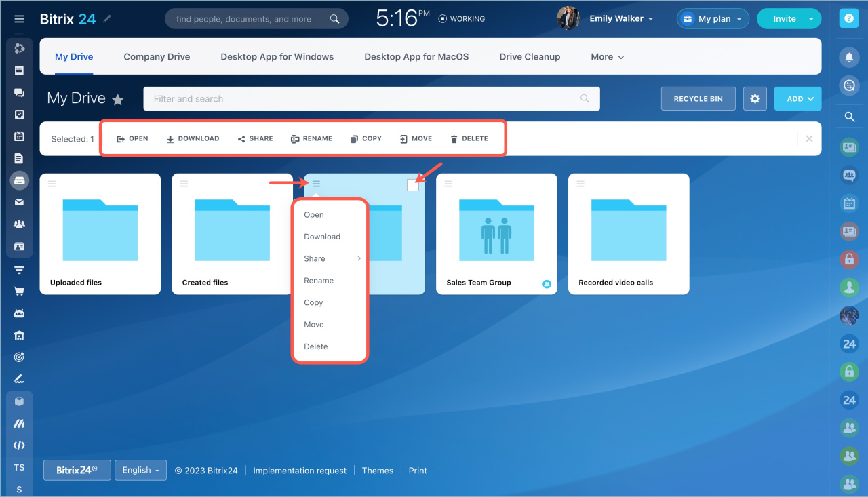Switch to Company Drive tab

point(157,57)
